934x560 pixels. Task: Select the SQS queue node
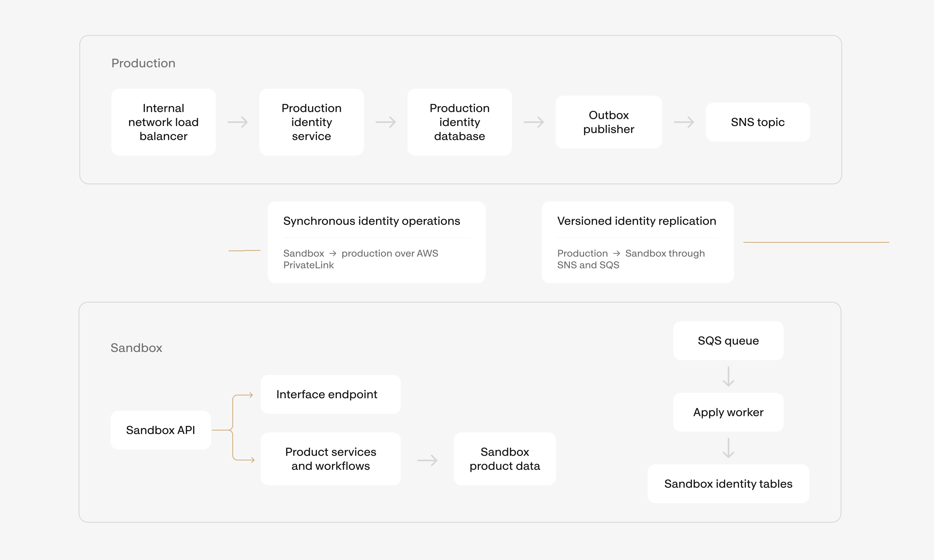pyautogui.click(x=728, y=340)
